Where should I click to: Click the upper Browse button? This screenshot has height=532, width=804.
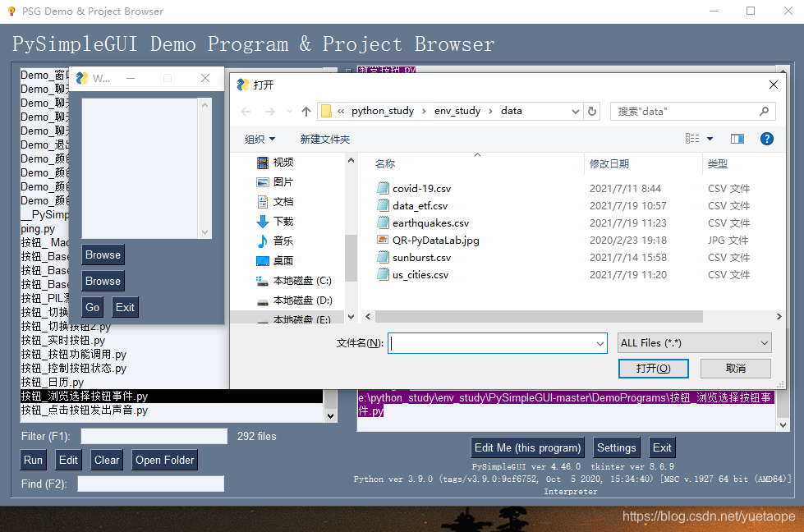click(x=103, y=255)
